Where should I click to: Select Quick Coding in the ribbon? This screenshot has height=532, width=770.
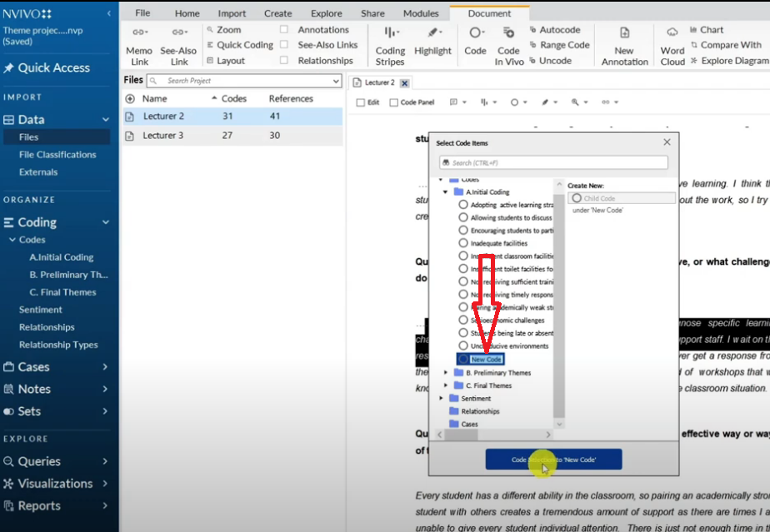point(240,45)
